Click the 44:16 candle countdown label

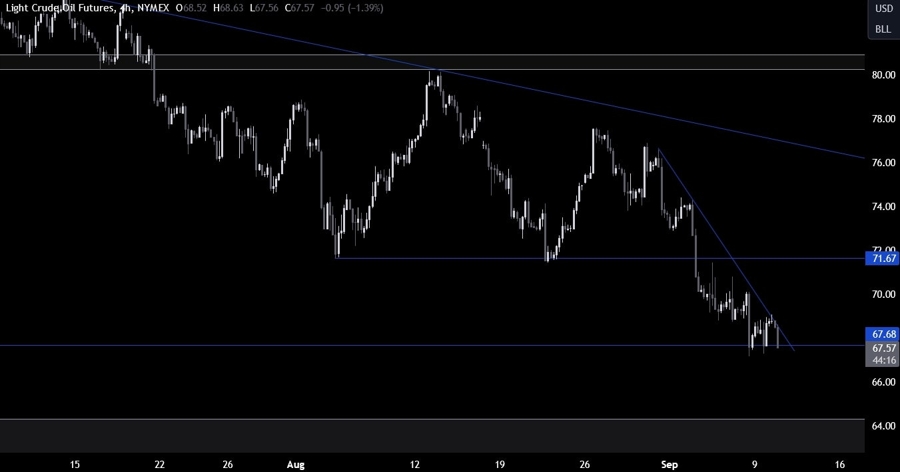tap(882, 361)
